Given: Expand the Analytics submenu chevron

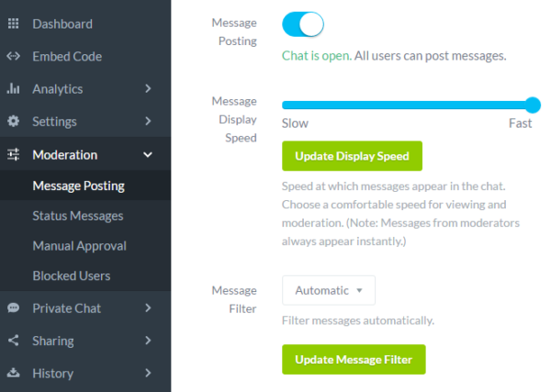Looking at the screenshot, I should coord(148,89).
